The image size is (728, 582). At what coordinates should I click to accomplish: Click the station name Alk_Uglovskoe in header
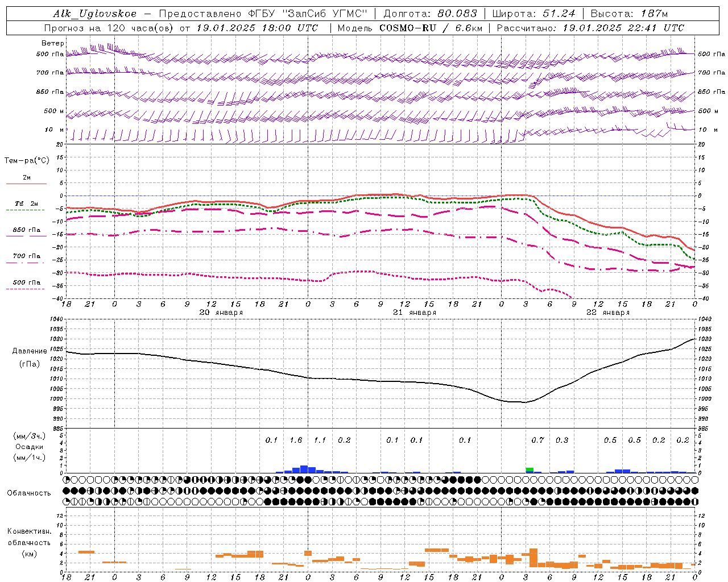tap(95, 14)
